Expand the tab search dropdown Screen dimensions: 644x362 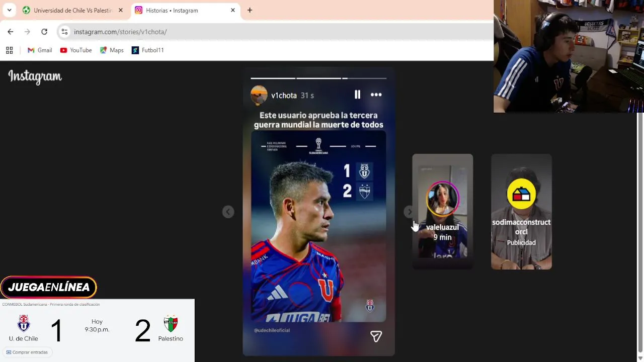(9, 10)
